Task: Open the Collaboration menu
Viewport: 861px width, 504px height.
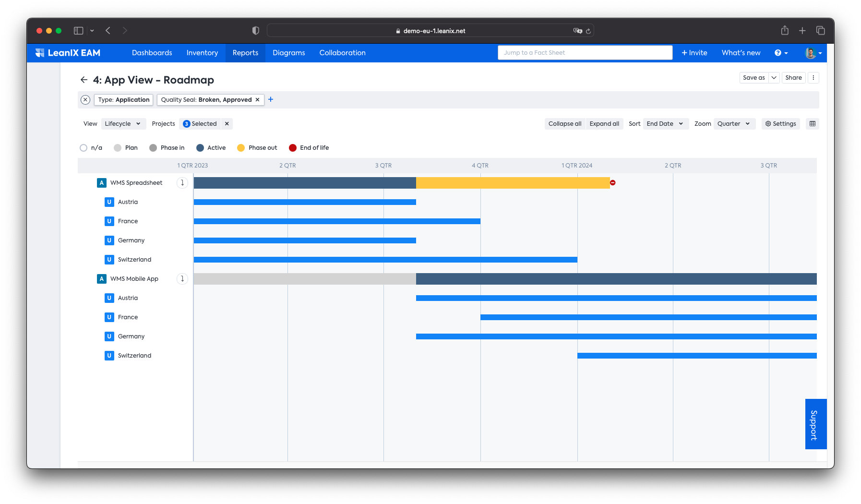Action: pos(343,53)
